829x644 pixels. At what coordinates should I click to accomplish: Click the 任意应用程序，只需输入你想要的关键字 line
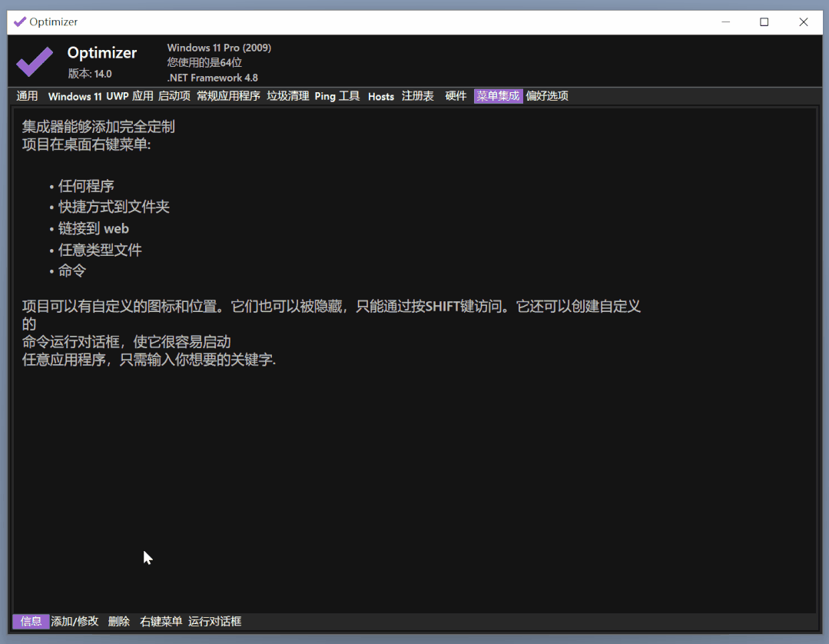coord(148,360)
